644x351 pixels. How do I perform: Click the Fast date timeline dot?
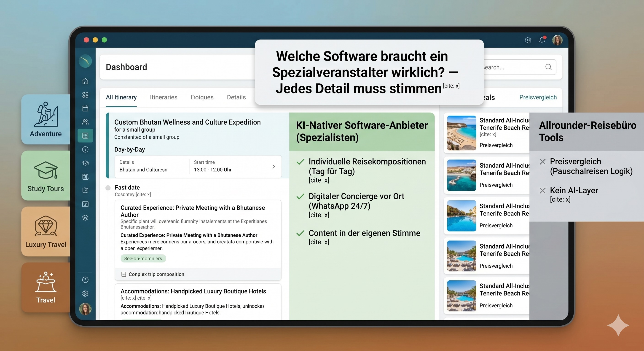pyautogui.click(x=108, y=188)
